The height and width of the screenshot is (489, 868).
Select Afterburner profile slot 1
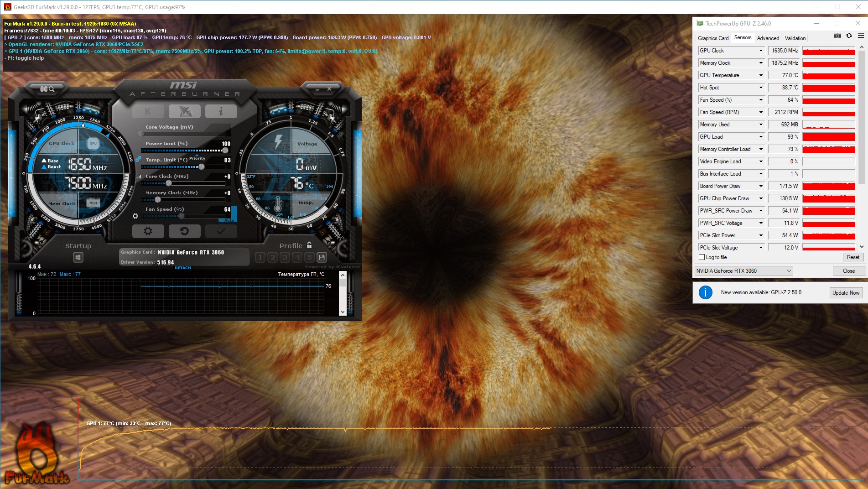(x=260, y=257)
